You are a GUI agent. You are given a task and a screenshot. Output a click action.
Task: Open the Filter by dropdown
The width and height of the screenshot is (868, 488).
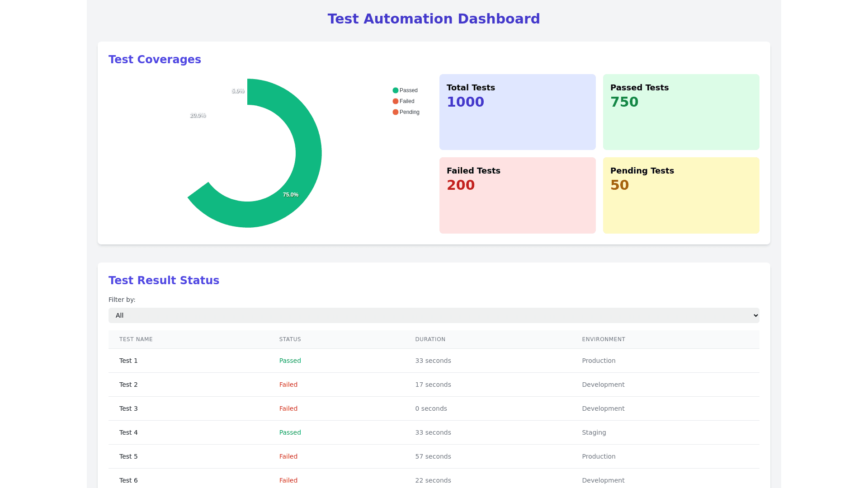[x=434, y=315]
